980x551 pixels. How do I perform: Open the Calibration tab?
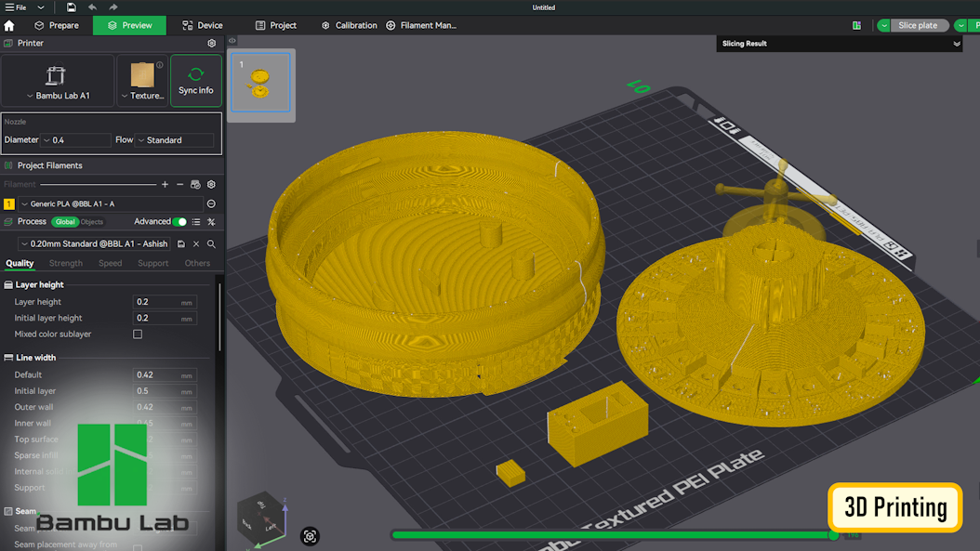(350, 26)
